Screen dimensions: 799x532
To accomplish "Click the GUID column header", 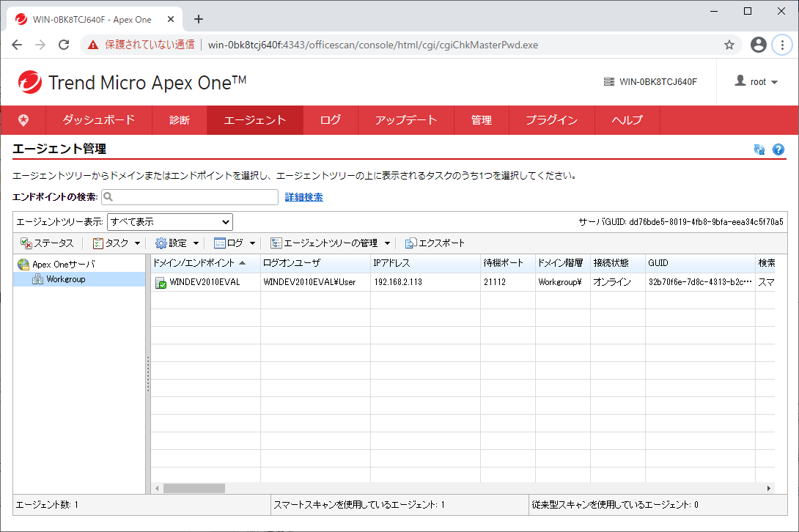I will tap(700, 263).
